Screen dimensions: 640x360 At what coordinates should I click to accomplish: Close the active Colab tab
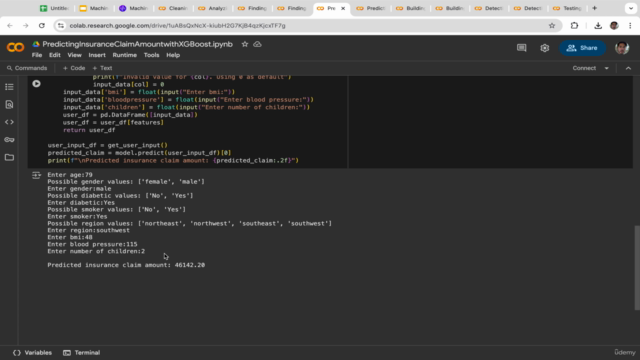click(x=343, y=8)
